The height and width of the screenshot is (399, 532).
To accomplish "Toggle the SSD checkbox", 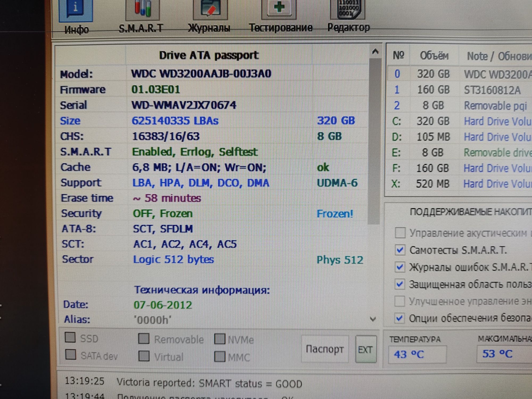I will [x=70, y=337].
